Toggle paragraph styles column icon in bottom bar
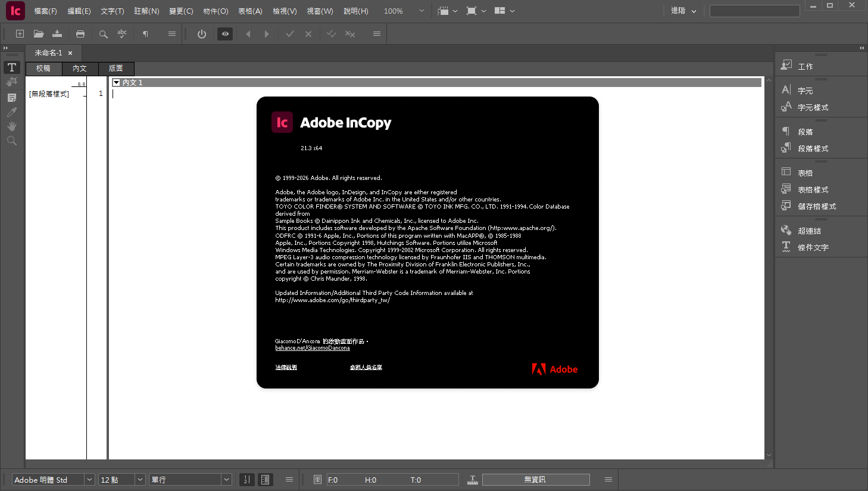 click(x=266, y=480)
